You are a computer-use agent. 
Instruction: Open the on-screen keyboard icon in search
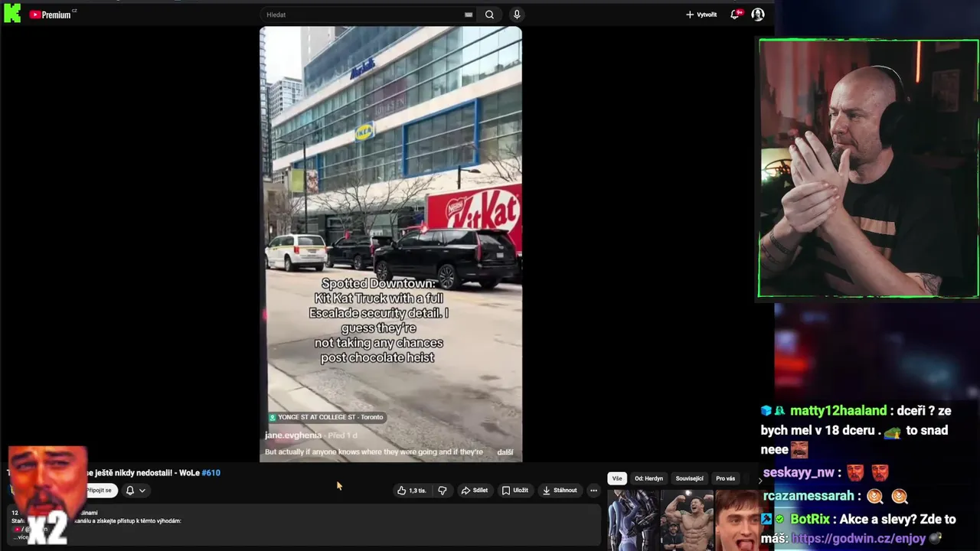(469, 15)
